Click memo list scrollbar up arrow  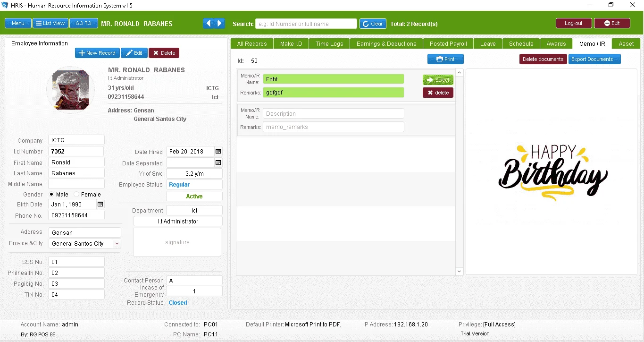pos(460,73)
